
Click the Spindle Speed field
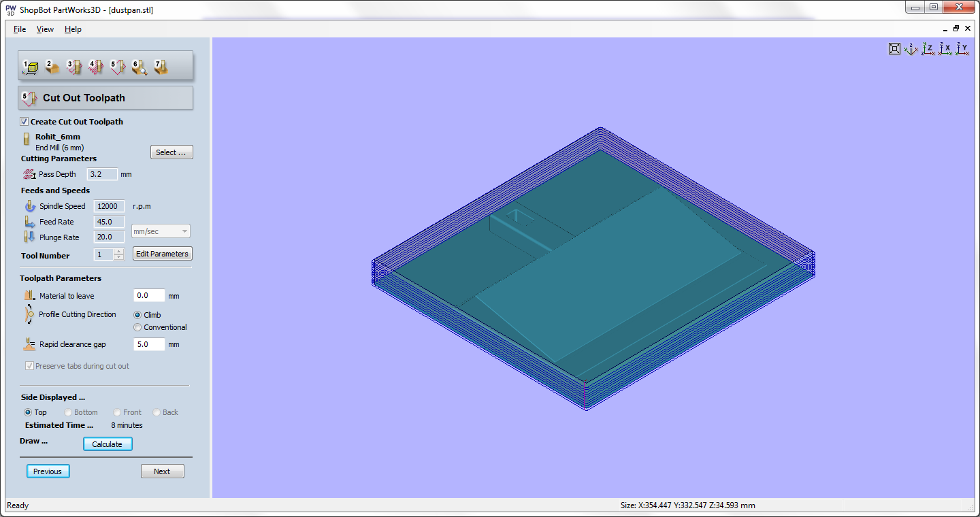click(x=109, y=206)
